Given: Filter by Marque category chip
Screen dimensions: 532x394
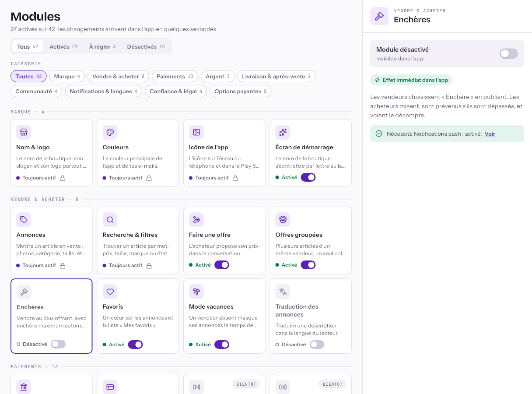Looking at the screenshot, I should pyautogui.click(x=67, y=76).
